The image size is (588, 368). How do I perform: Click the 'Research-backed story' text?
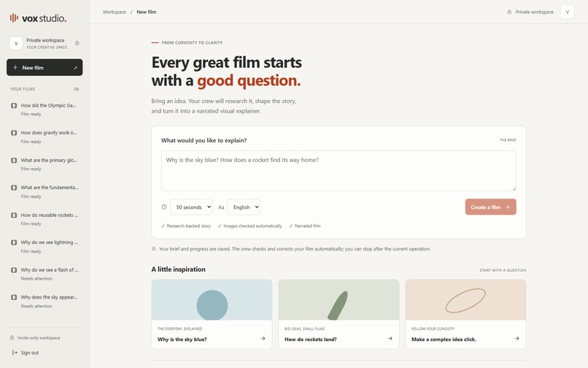click(x=189, y=226)
